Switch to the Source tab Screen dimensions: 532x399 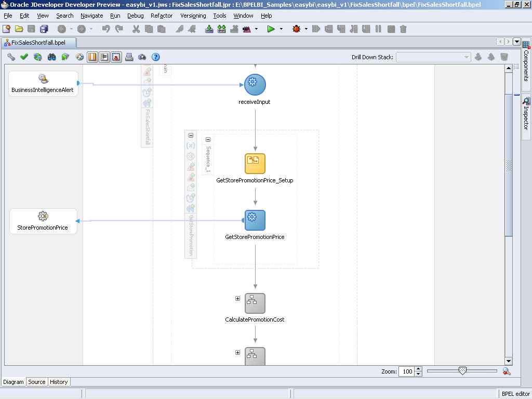(x=37, y=382)
